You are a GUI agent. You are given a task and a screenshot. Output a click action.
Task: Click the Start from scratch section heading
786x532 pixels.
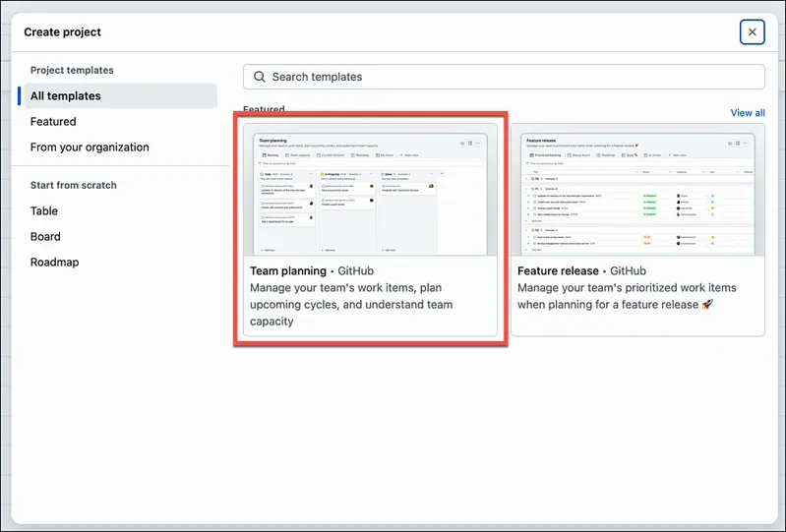74,185
